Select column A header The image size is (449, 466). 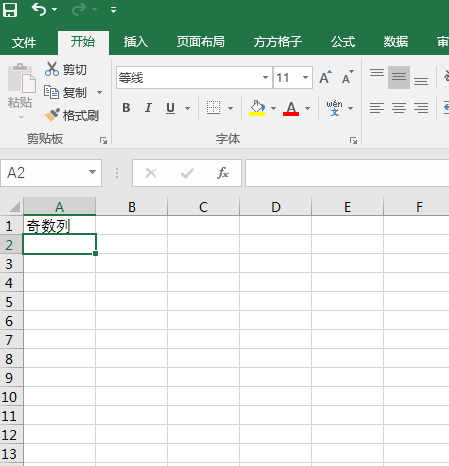[59, 207]
